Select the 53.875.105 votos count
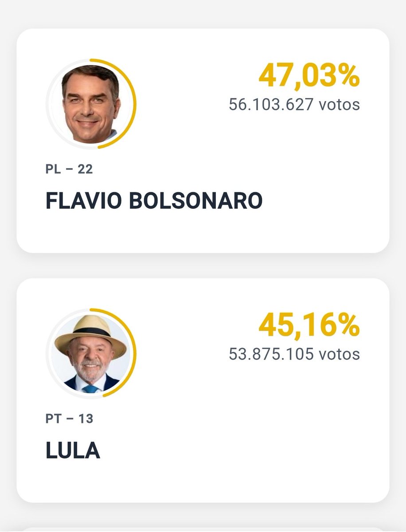 tap(294, 354)
